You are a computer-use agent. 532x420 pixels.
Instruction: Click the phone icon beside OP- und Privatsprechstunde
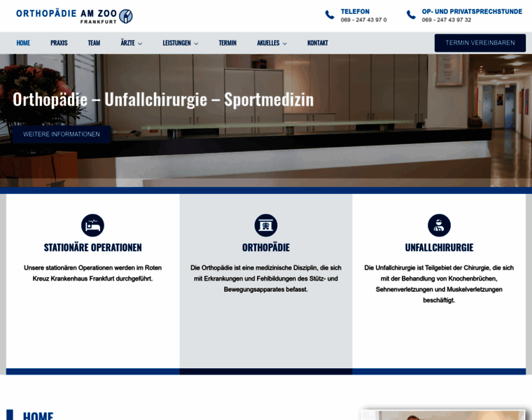(411, 15)
